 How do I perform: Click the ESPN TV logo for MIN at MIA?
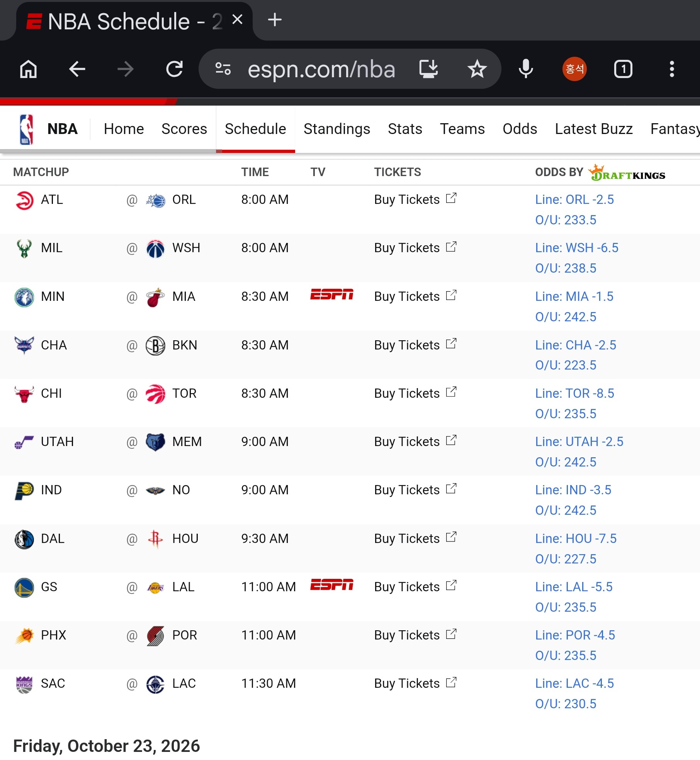(332, 294)
